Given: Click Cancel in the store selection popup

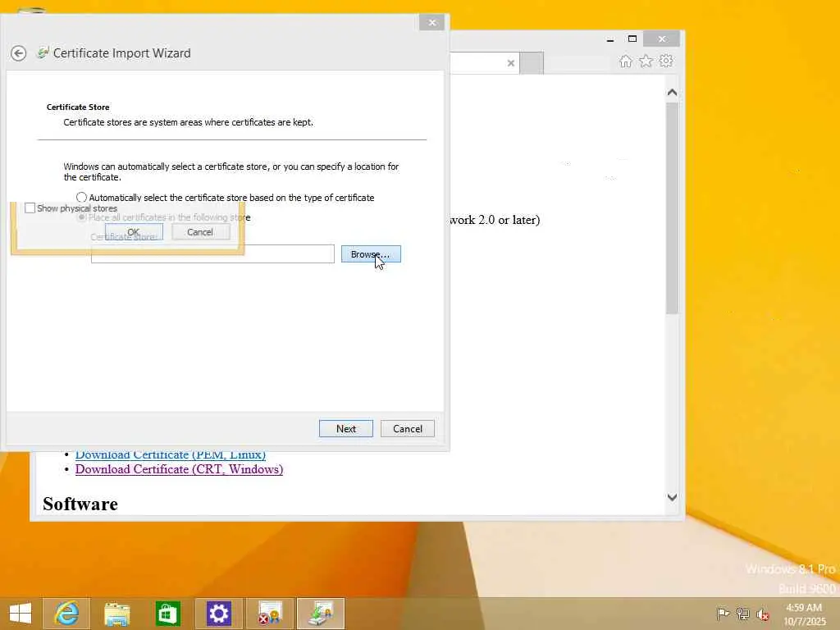Looking at the screenshot, I should [x=200, y=232].
